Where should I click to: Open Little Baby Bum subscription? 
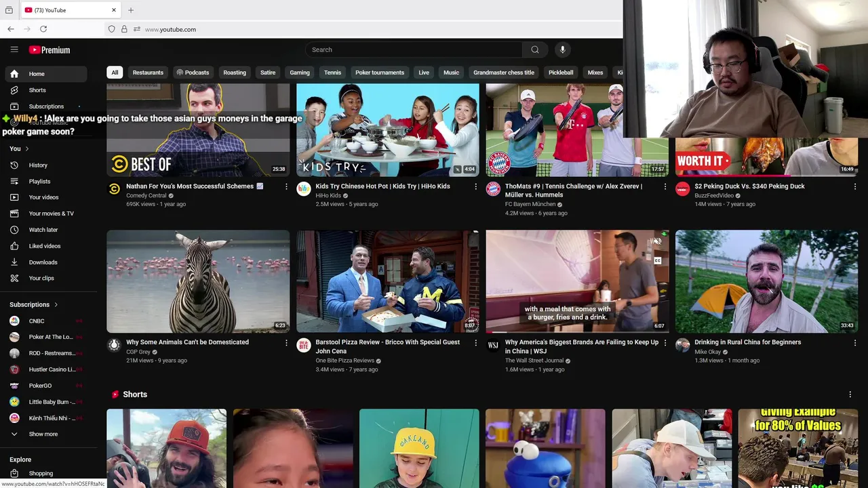(46, 402)
